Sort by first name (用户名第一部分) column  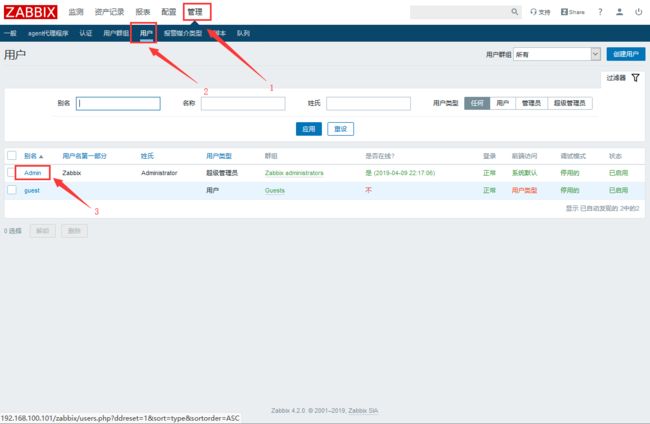(85, 156)
